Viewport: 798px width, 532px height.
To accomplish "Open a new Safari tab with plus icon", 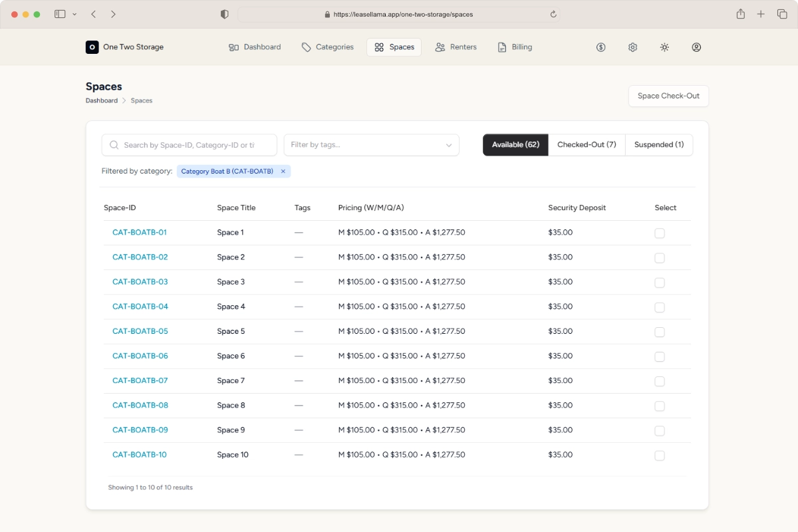I will [761, 14].
